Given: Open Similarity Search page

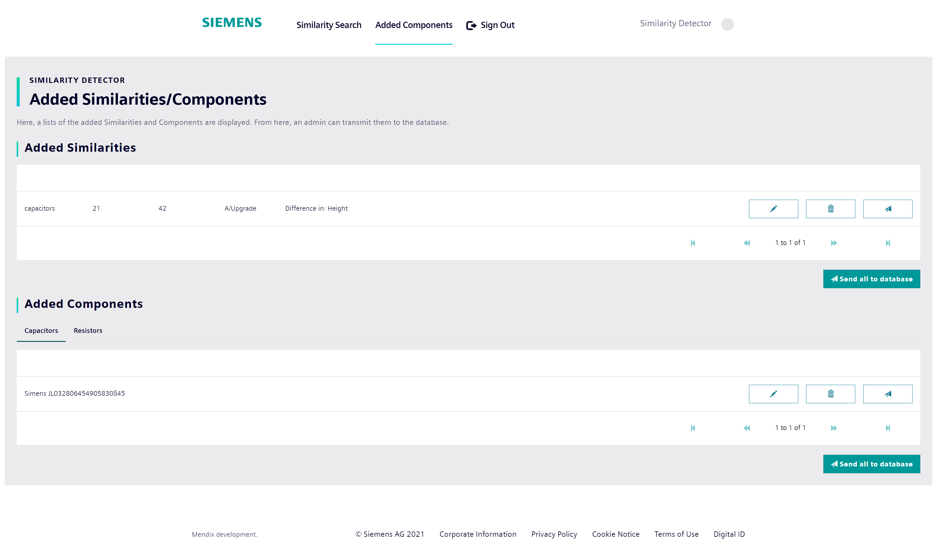Looking at the screenshot, I should [x=329, y=25].
